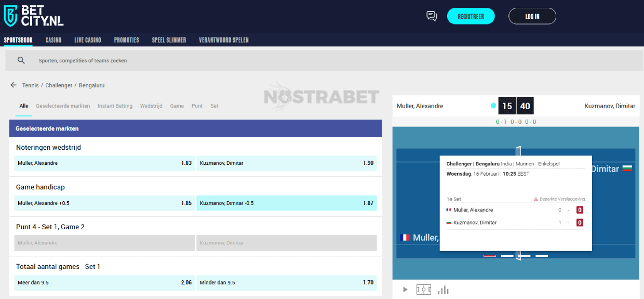Click the REGISTREER button
644x299 pixels.
coord(471,16)
